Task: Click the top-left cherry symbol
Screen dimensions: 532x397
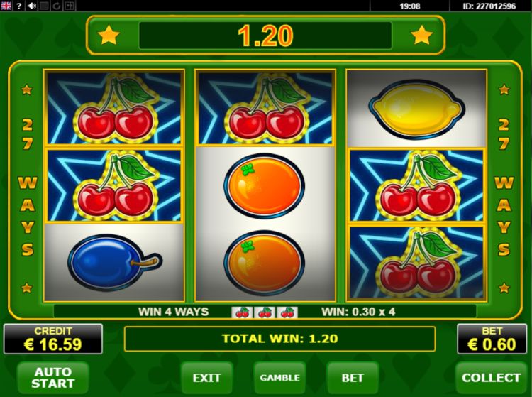Action: (x=114, y=108)
